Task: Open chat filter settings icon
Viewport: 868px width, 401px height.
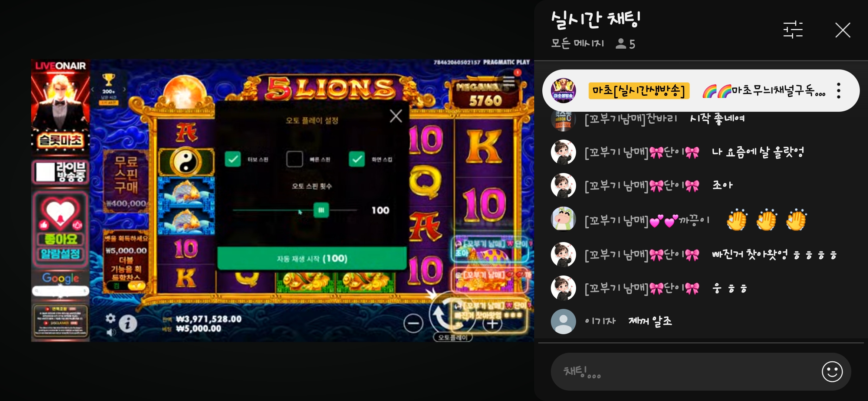Action: click(x=793, y=30)
